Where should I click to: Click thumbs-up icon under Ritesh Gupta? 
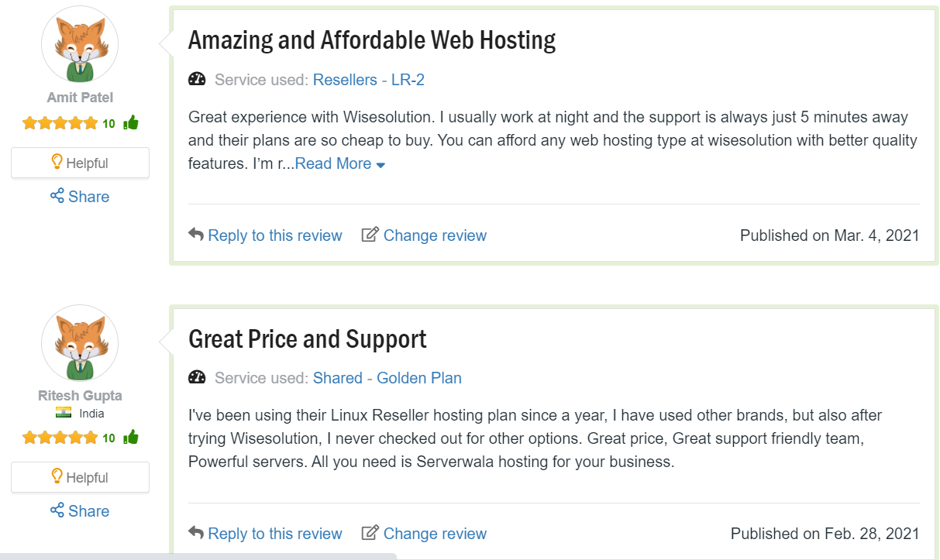131,438
